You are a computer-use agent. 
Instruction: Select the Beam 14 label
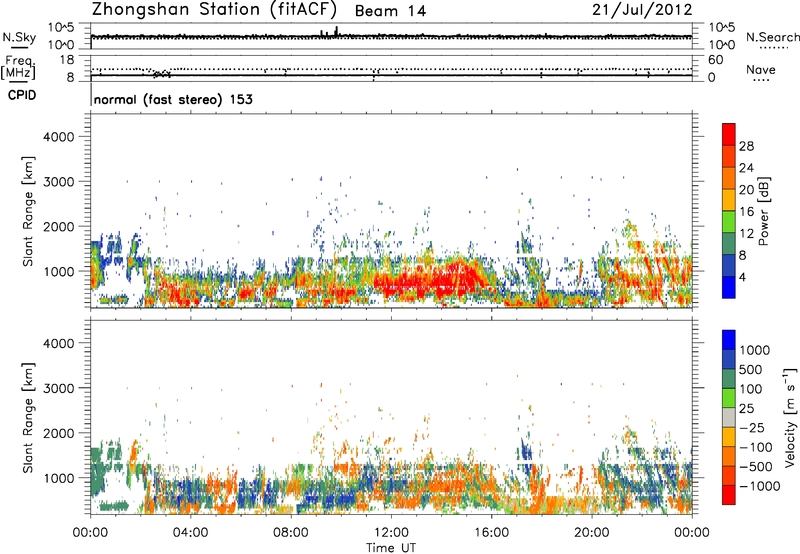390,11
